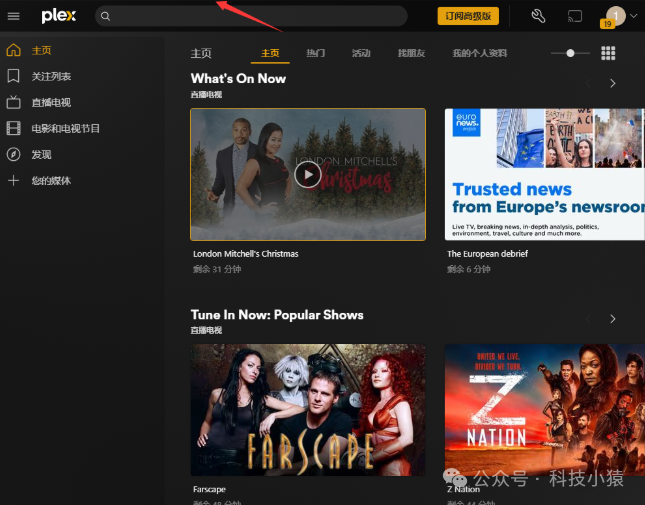Switch to the 我的个人资料 tab

[x=480, y=53]
